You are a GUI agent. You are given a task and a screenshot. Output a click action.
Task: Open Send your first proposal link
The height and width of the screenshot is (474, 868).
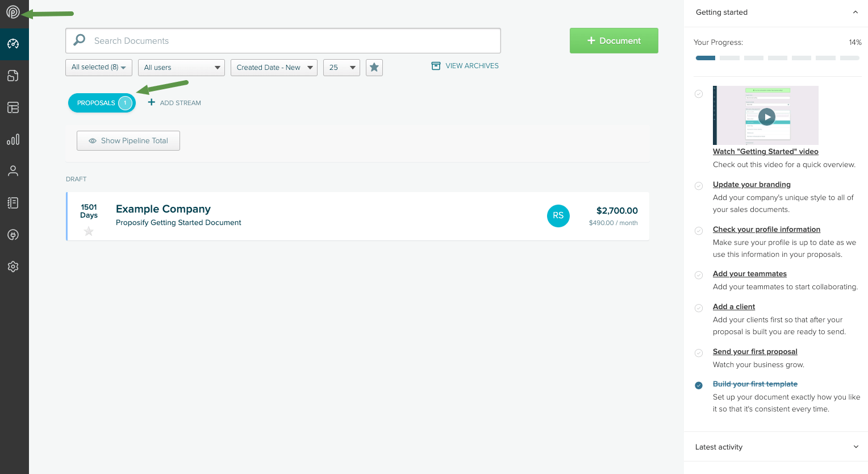tap(755, 351)
